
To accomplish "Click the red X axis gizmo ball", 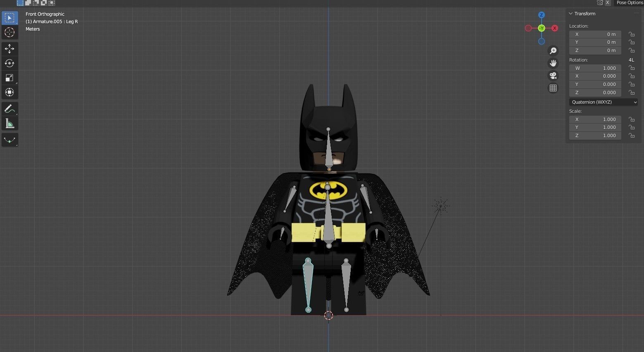I will [555, 28].
